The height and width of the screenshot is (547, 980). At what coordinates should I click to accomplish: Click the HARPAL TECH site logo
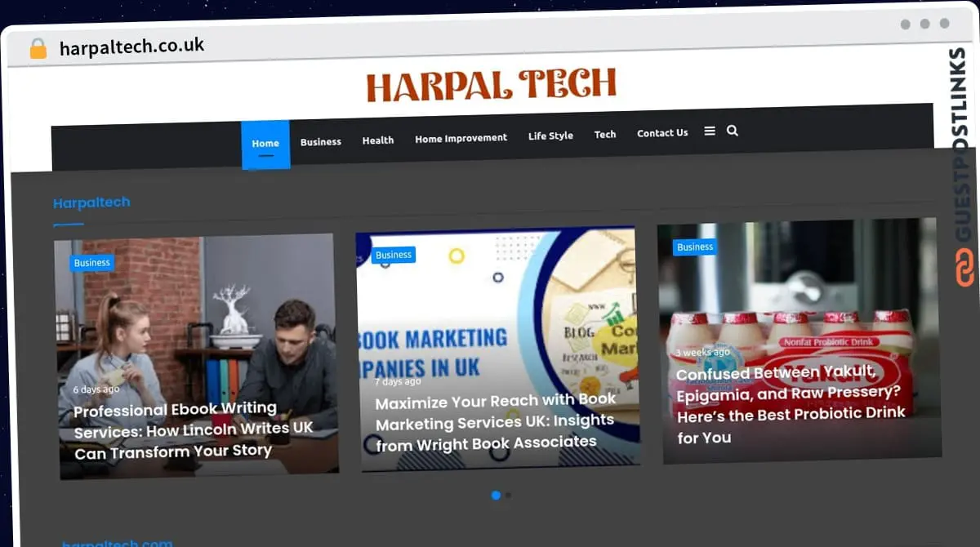point(491,86)
